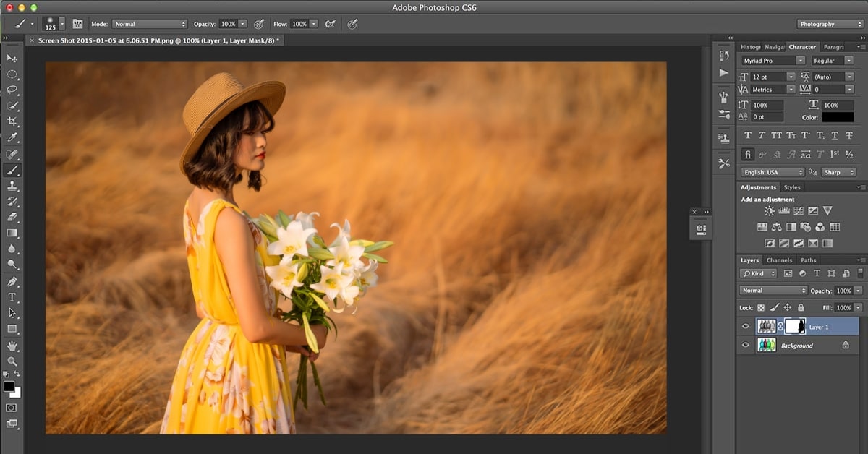This screenshot has height=454, width=868.
Task: Open the layer blend mode Normal dropdown
Action: click(773, 290)
